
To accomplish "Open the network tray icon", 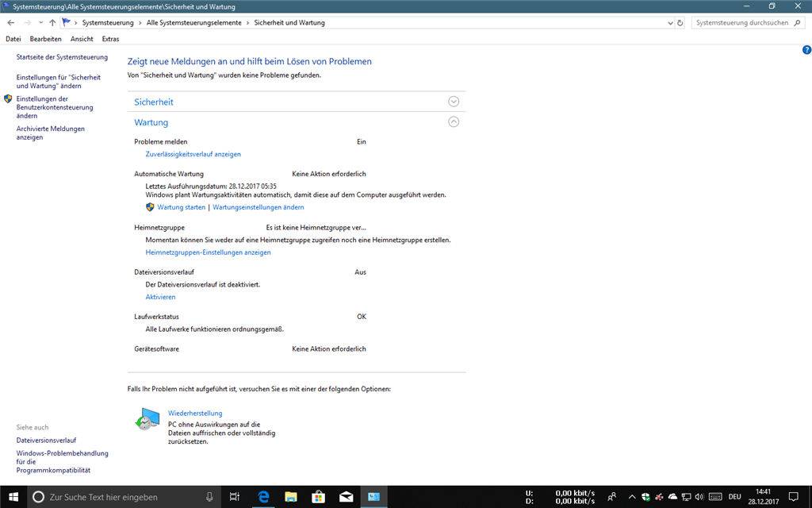I will click(686, 497).
